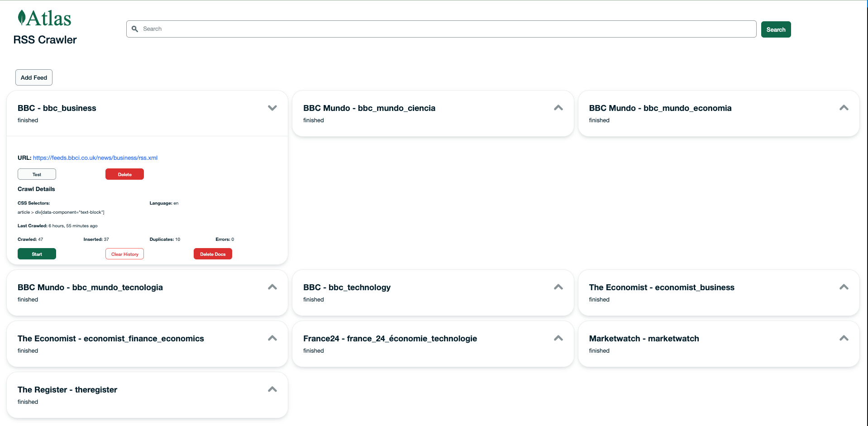Click the France24 - france_24_économie_technologie title
Screen dimensions: 868x426
tap(390, 339)
